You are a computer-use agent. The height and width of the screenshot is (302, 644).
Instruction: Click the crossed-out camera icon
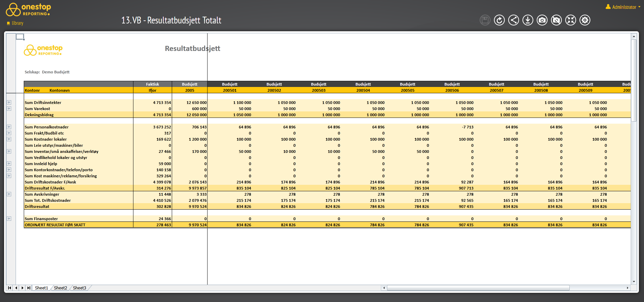(556, 20)
